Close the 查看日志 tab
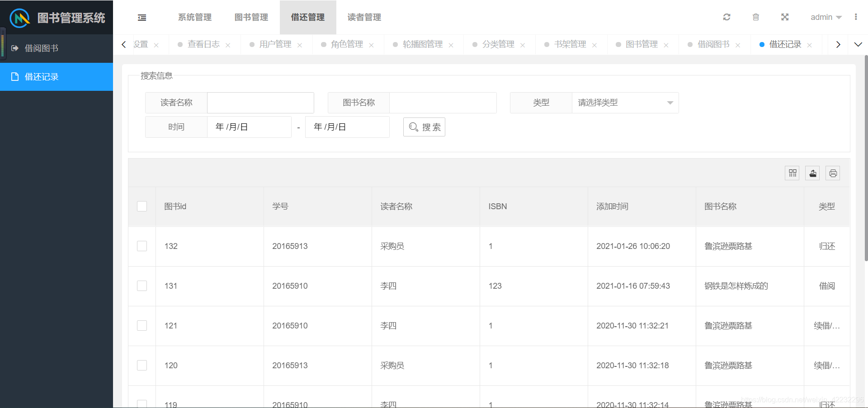The image size is (868, 408). (228, 45)
